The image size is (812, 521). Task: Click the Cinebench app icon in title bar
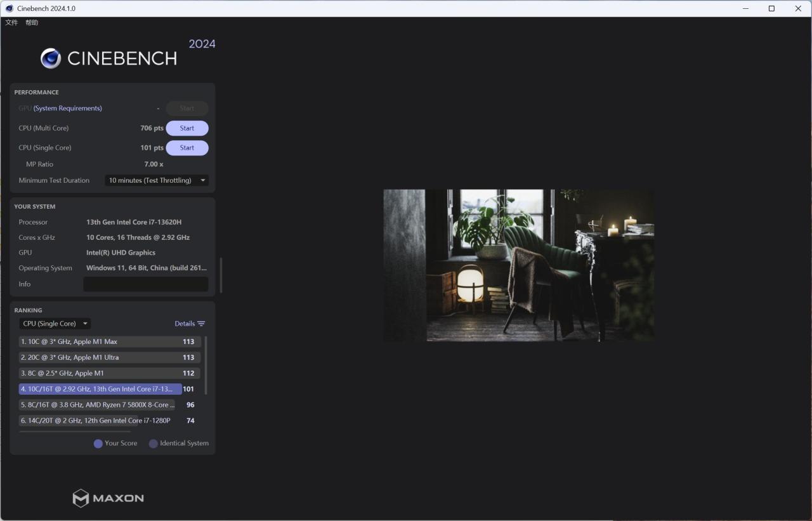[x=10, y=8]
